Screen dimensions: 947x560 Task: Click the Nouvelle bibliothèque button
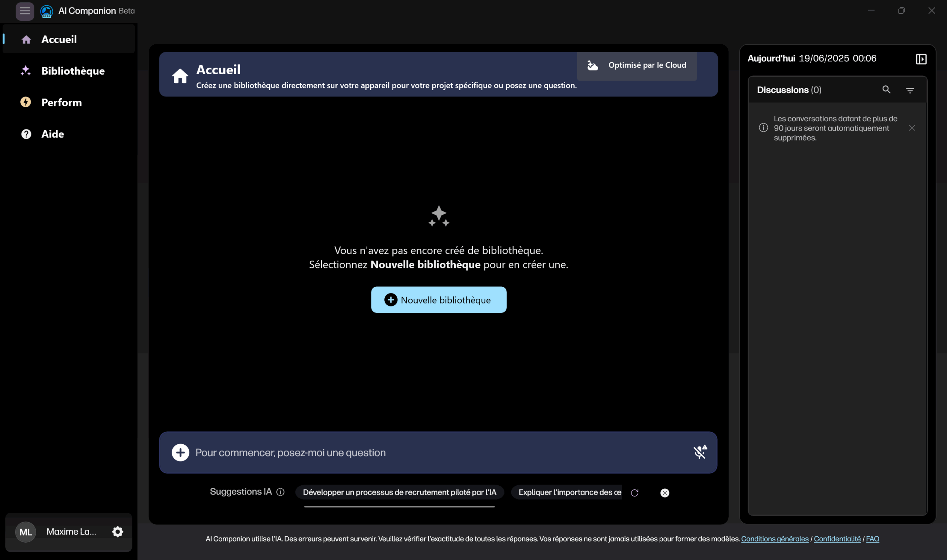pos(438,300)
